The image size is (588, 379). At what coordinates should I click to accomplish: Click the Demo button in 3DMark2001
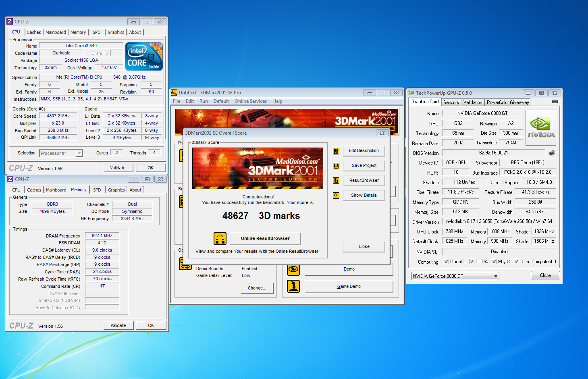point(349,269)
